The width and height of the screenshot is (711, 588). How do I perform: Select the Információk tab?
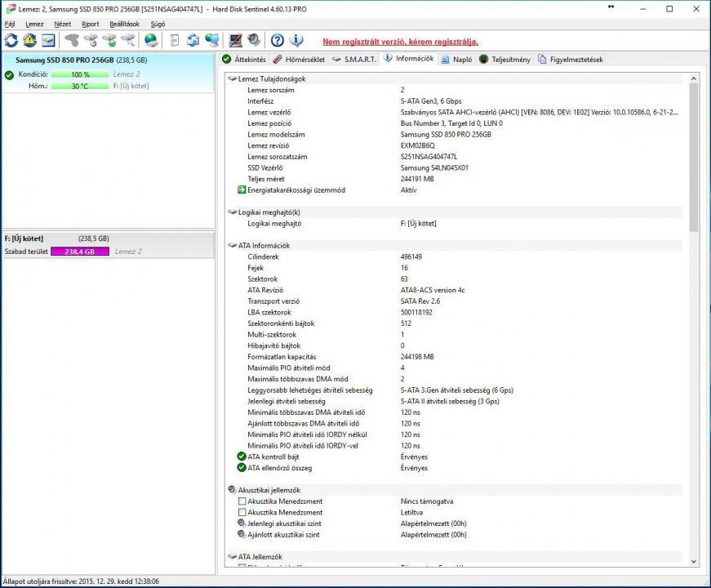[408, 59]
